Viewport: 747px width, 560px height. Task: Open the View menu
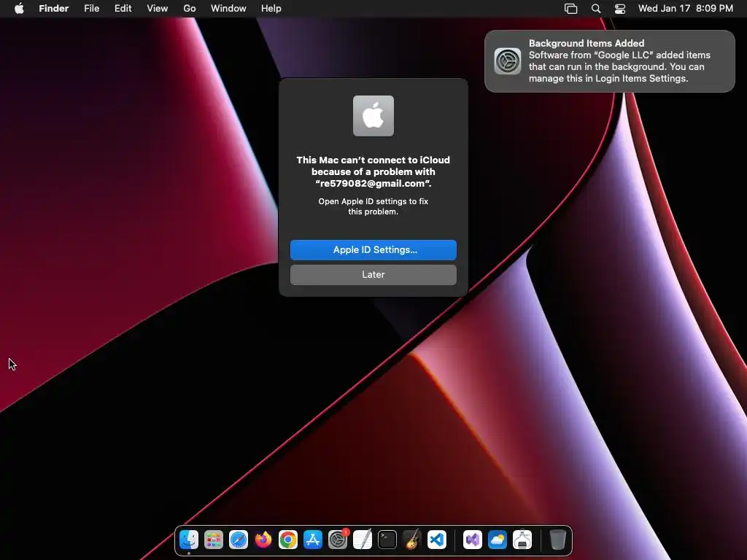click(158, 9)
